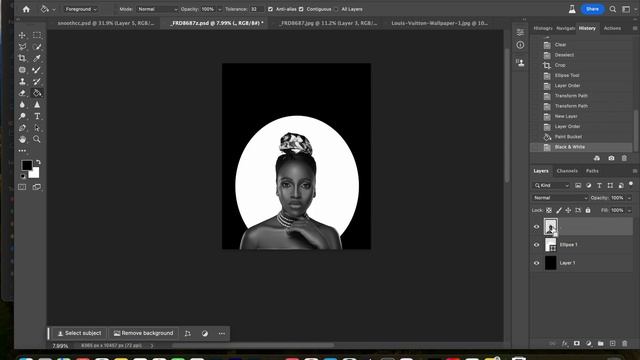Screen dimensions: 640x360
Task: Open the tool preset picker arrow
Action: click(x=53, y=9)
